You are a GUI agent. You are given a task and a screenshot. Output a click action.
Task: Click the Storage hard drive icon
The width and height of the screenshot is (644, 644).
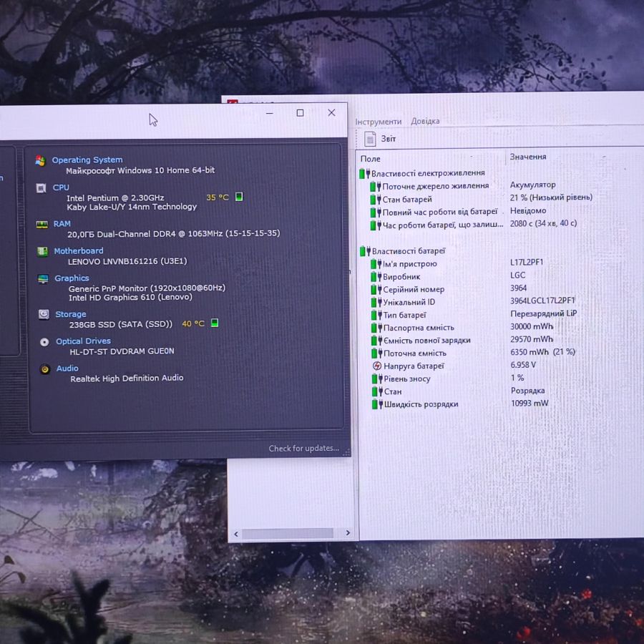pos(44,315)
